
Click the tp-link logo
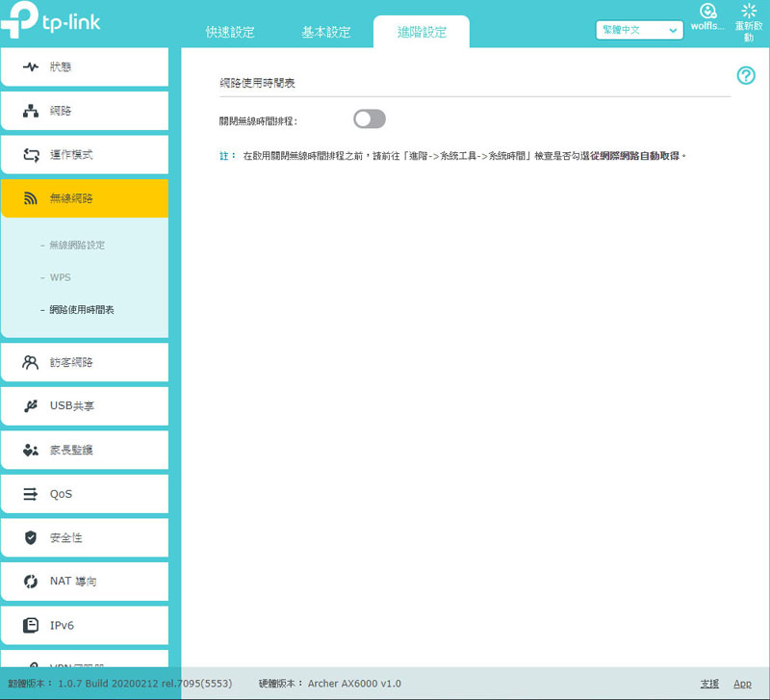point(51,19)
